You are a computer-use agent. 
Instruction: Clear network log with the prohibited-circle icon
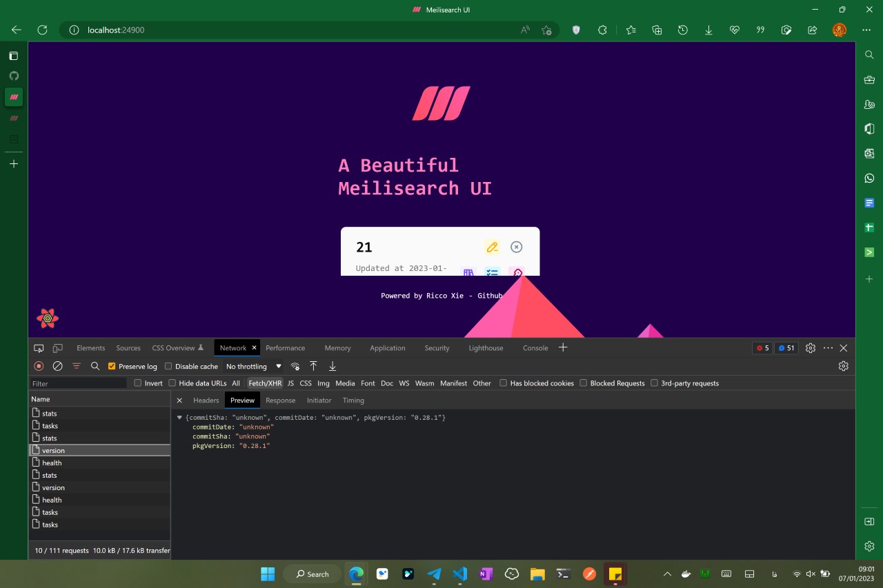tap(57, 366)
